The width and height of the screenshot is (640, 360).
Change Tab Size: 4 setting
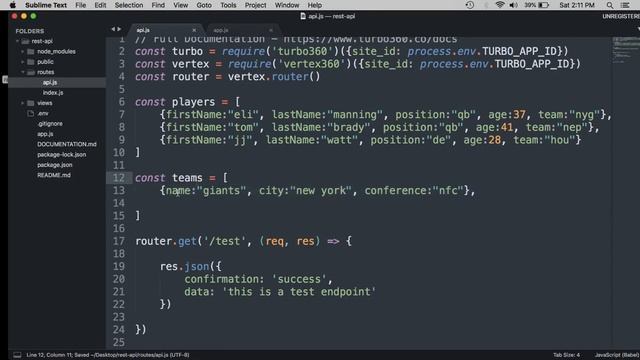[x=566, y=355]
